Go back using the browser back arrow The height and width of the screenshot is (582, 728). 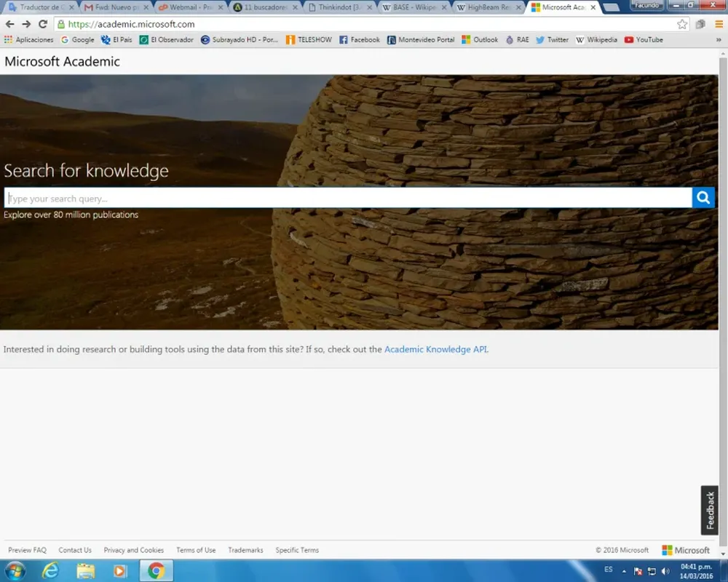pos(10,24)
